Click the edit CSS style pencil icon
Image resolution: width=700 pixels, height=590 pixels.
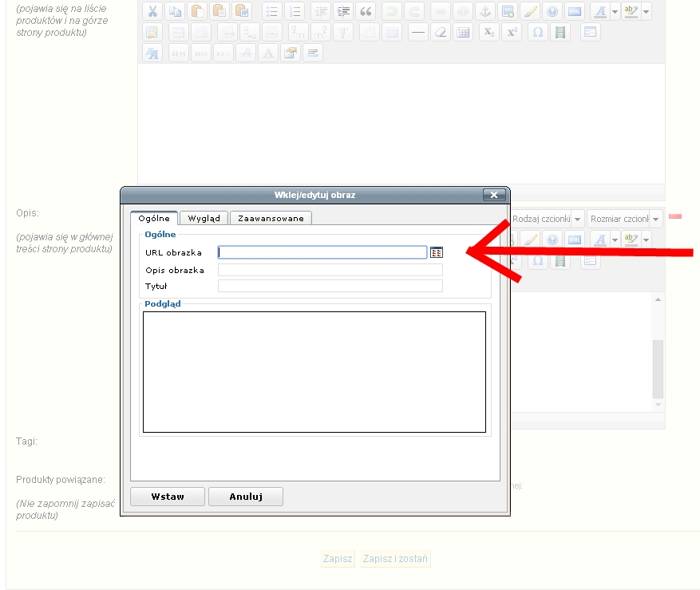click(x=152, y=32)
